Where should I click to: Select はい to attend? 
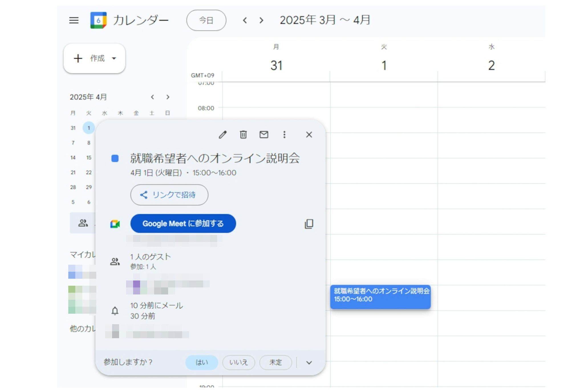click(202, 362)
